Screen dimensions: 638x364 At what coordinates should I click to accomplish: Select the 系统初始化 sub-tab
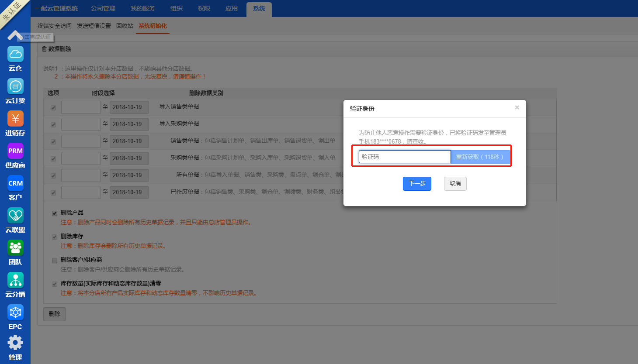(x=153, y=26)
